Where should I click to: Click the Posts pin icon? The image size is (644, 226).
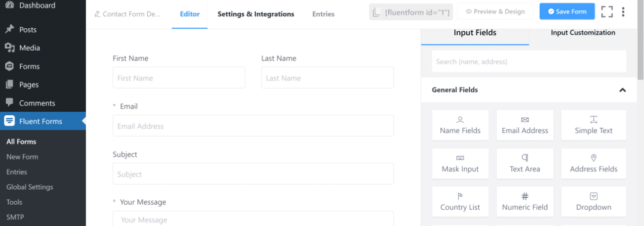[9, 29]
